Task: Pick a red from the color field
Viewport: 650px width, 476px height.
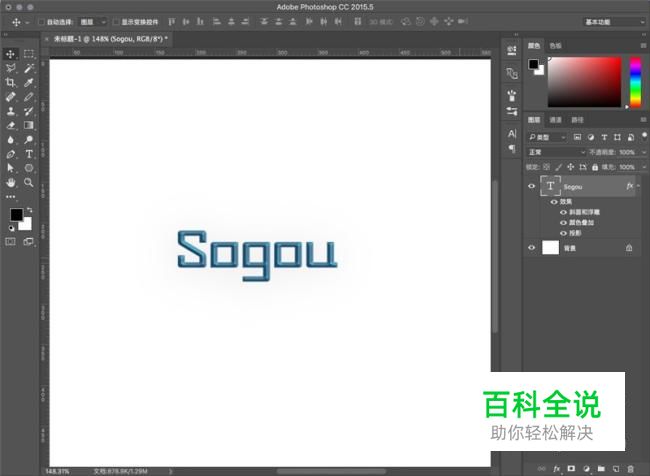Action: [x=585, y=82]
